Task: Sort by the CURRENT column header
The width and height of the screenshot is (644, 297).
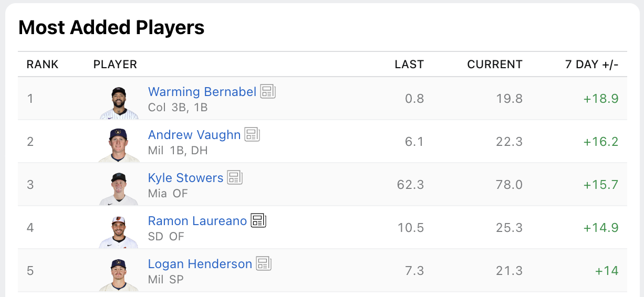Action: click(495, 65)
